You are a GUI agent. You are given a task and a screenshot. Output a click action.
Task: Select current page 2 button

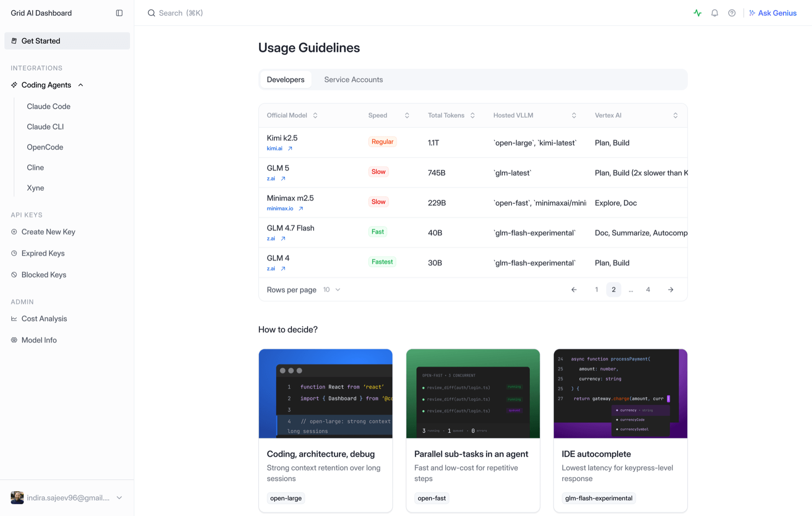pyautogui.click(x=614, y=290)
